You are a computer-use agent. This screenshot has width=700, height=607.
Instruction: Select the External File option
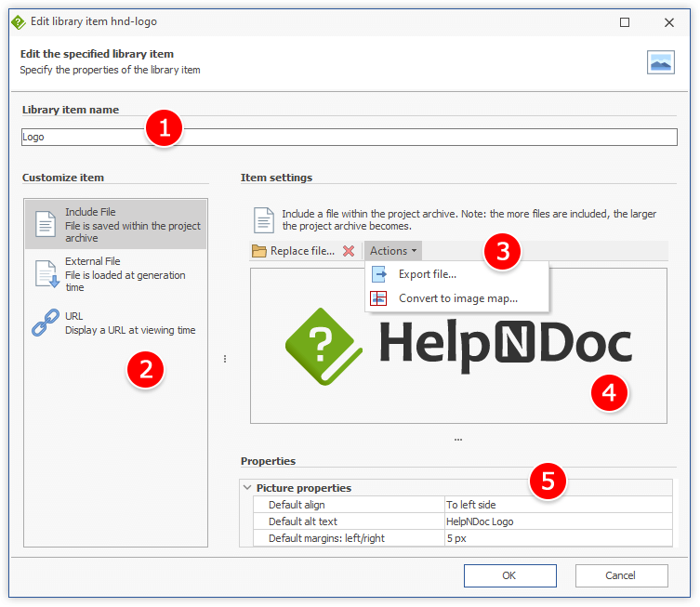(115, 274)
